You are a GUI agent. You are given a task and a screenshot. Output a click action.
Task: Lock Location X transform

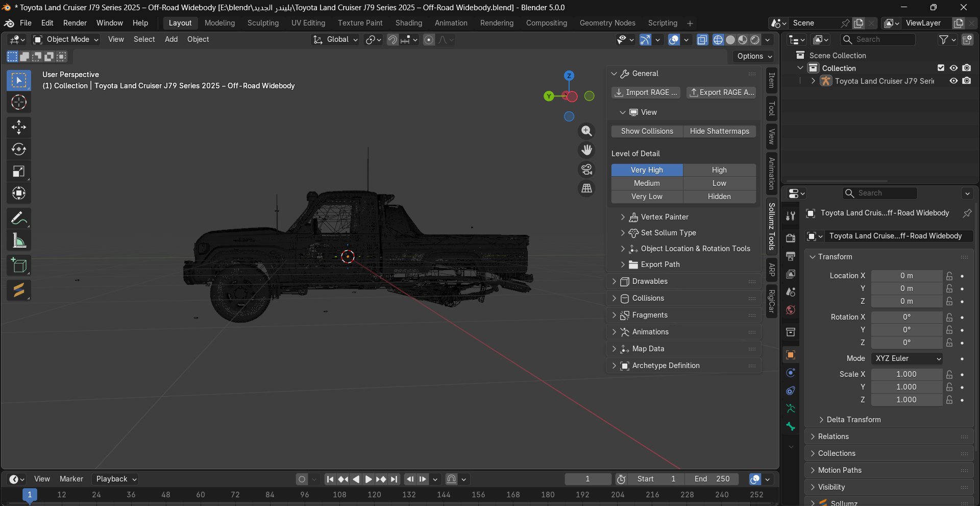coord(949,276)
